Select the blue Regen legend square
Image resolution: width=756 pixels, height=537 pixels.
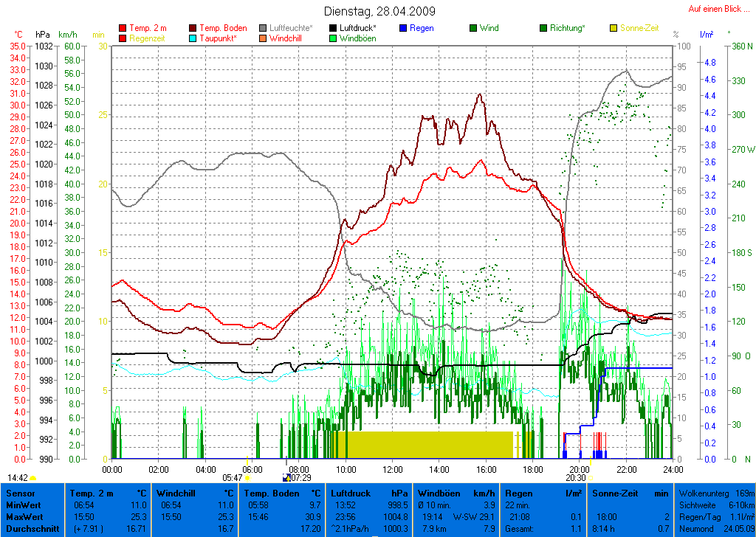point(403,28)
